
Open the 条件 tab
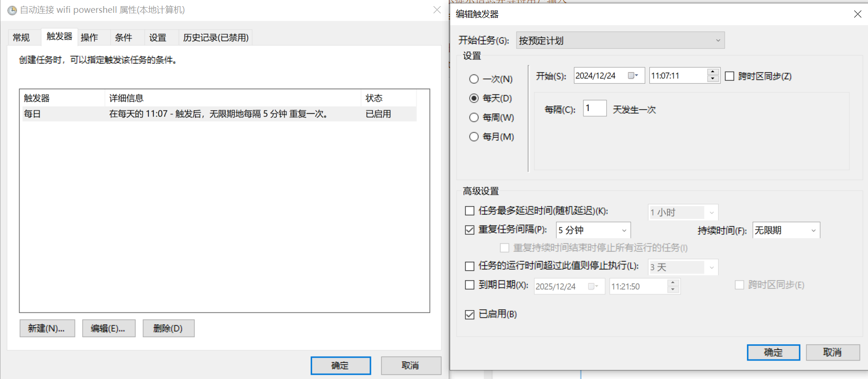(123, 38)
